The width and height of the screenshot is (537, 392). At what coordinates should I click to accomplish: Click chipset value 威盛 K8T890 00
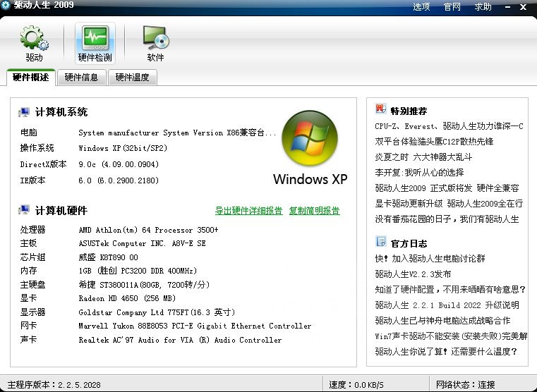108,257
